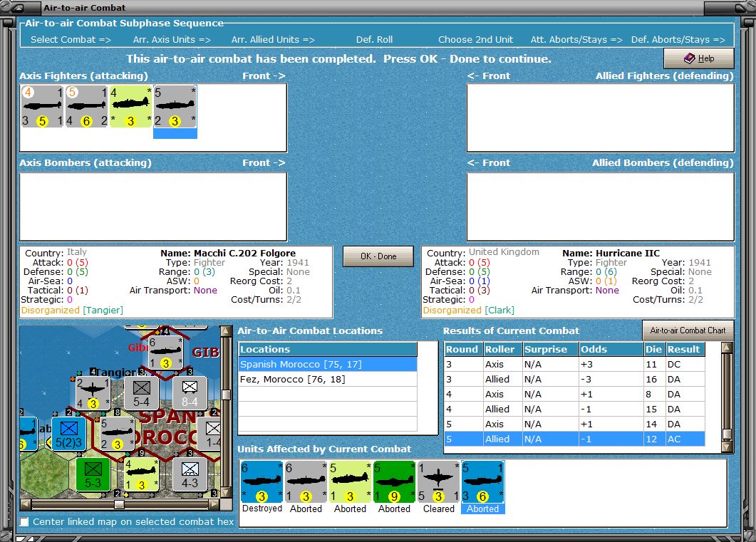756x542 pixels.
Task: Click the Att. Aborts/Stays subphase step
Action: [576, 39]
